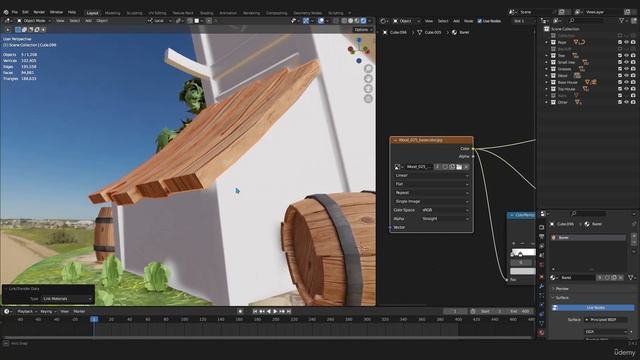
Task: Jump to timeline start frame
Action: [x=255, y=311]
